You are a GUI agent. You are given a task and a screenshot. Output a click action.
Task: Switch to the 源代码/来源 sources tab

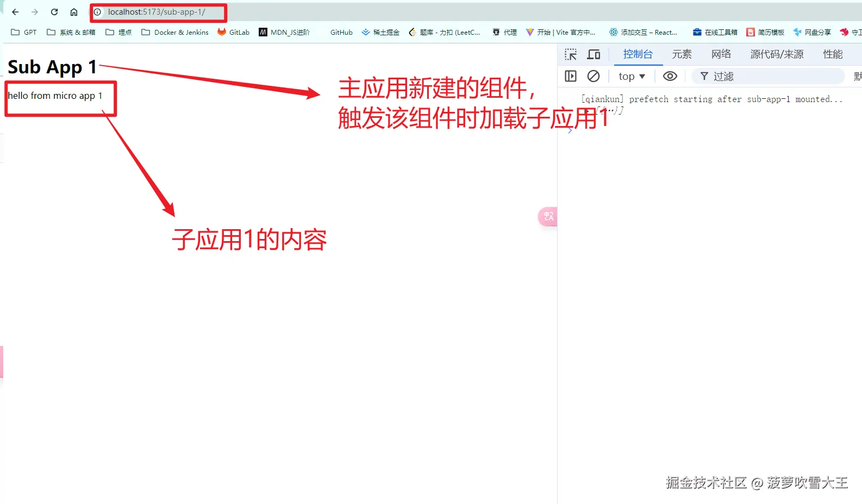pyautogui.click(x=777, y=54)
